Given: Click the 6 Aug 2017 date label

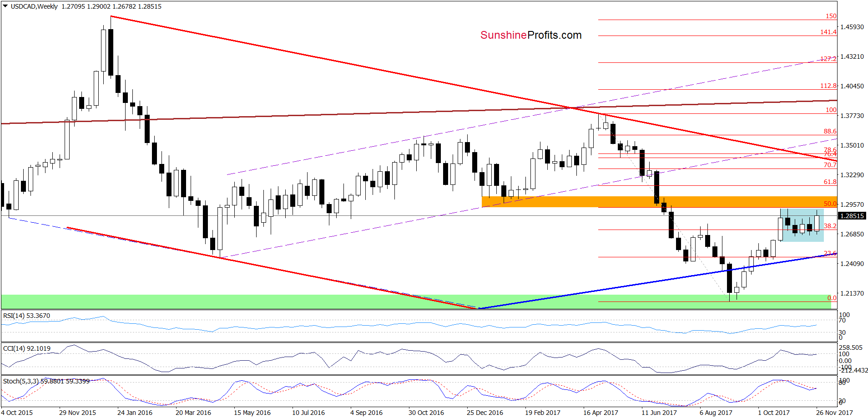Looking at the screenshot, I should [x=716, y=413].
